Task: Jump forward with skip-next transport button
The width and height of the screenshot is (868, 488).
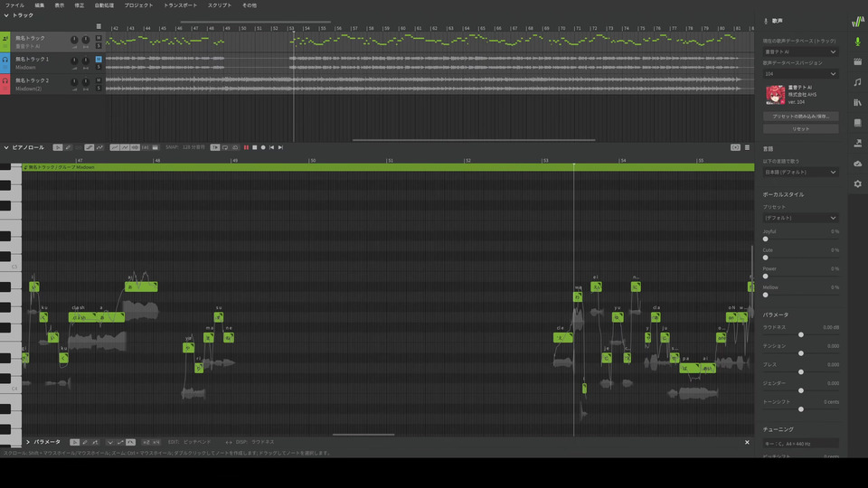Action: (280, 147)
